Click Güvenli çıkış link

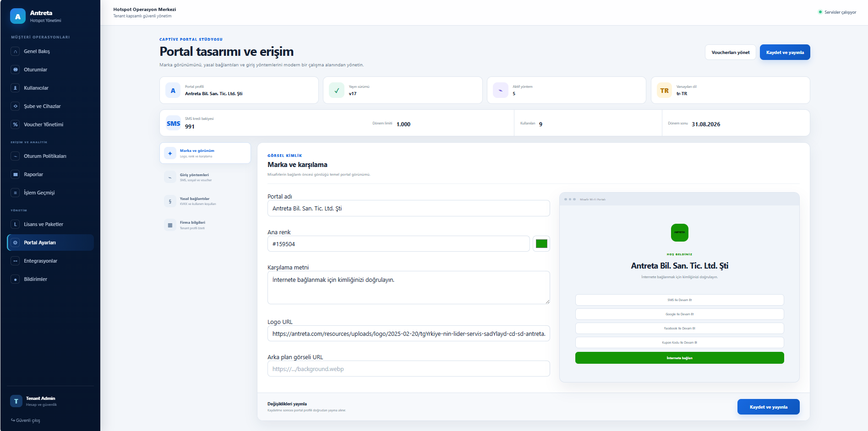point(26,420)
